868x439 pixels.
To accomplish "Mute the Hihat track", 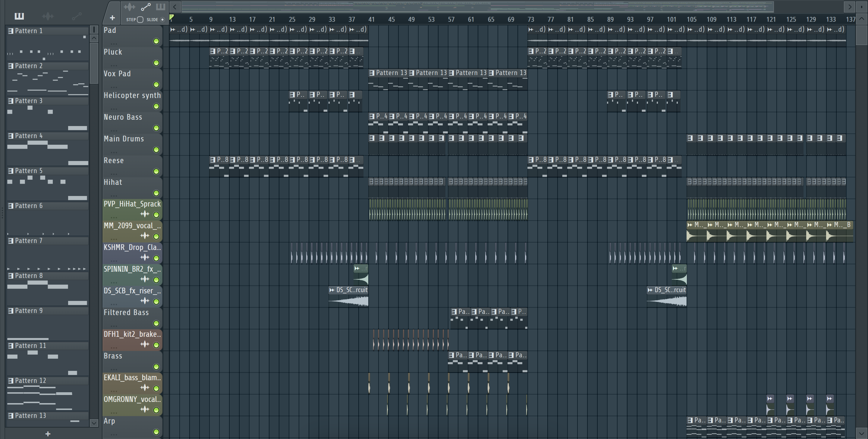I will tap(156, 193).
